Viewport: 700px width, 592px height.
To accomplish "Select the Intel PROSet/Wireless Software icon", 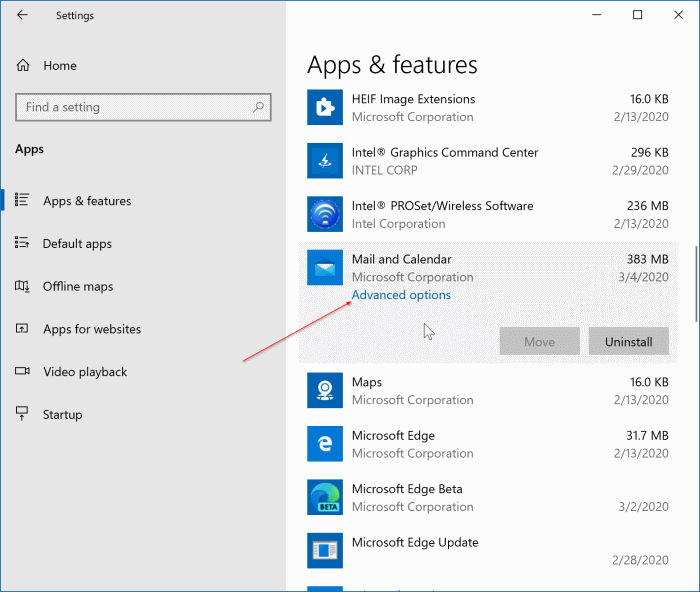I will tap(325, 214).
